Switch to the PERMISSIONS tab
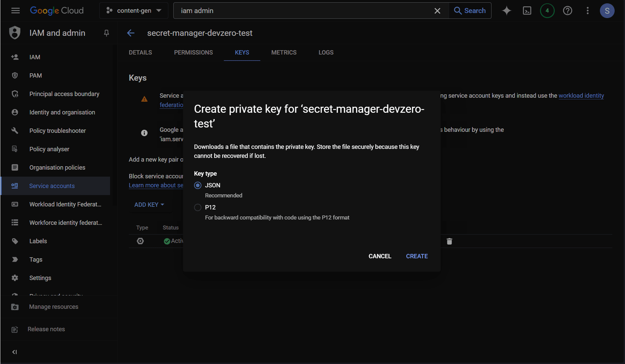 pos(193,53)
